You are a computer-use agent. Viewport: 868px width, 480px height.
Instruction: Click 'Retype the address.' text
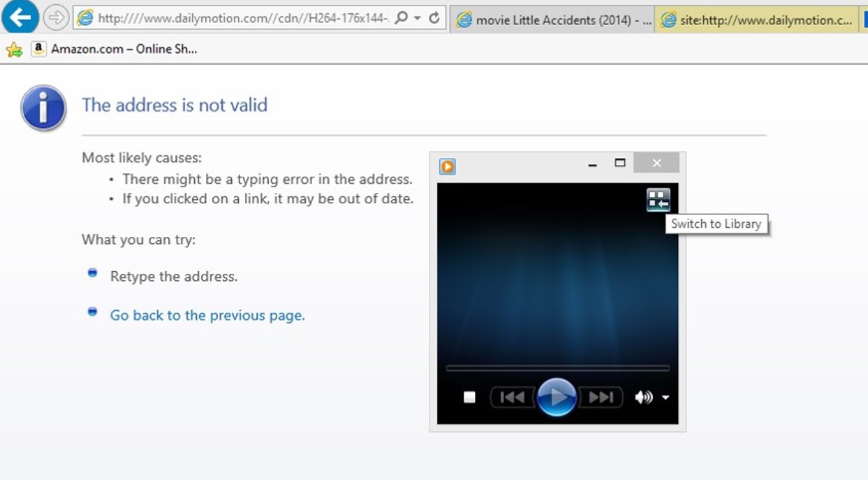pyautogui.click(x=174, y=277)
